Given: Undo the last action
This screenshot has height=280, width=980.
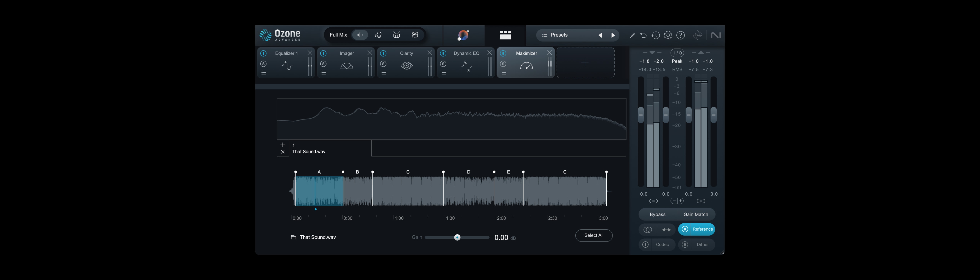Looking at the screenshot, I should click(x=643, y=35).
